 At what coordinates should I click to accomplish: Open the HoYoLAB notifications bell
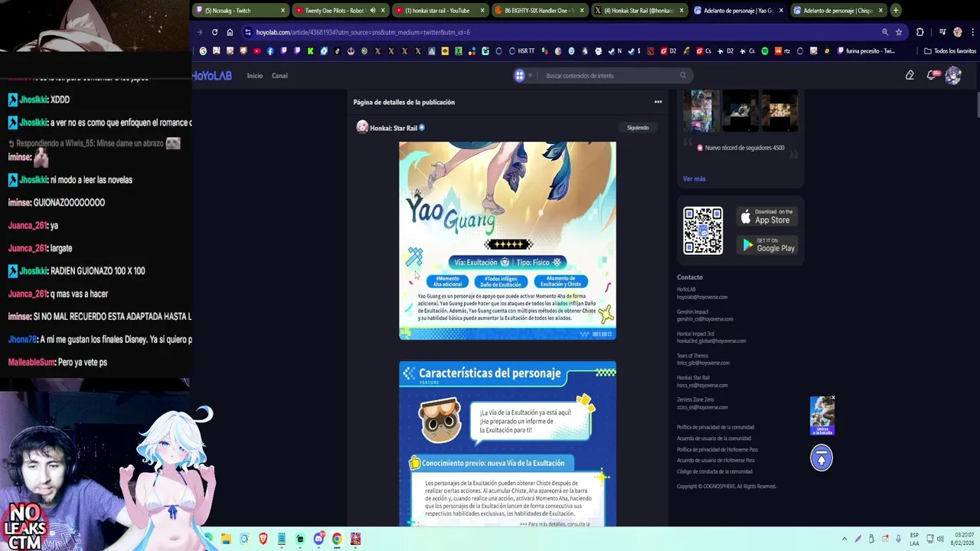tap(931, 75)
